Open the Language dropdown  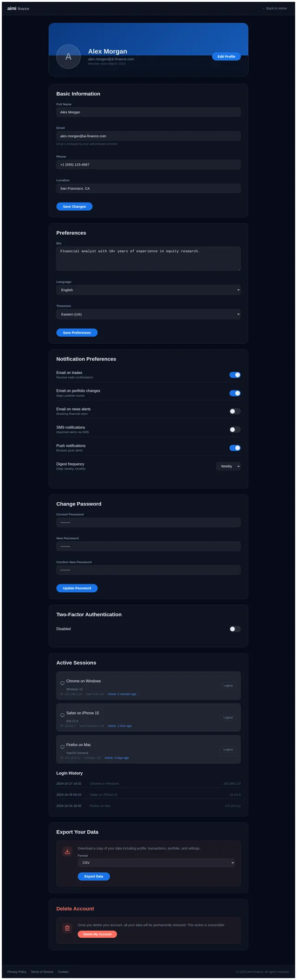148,290
